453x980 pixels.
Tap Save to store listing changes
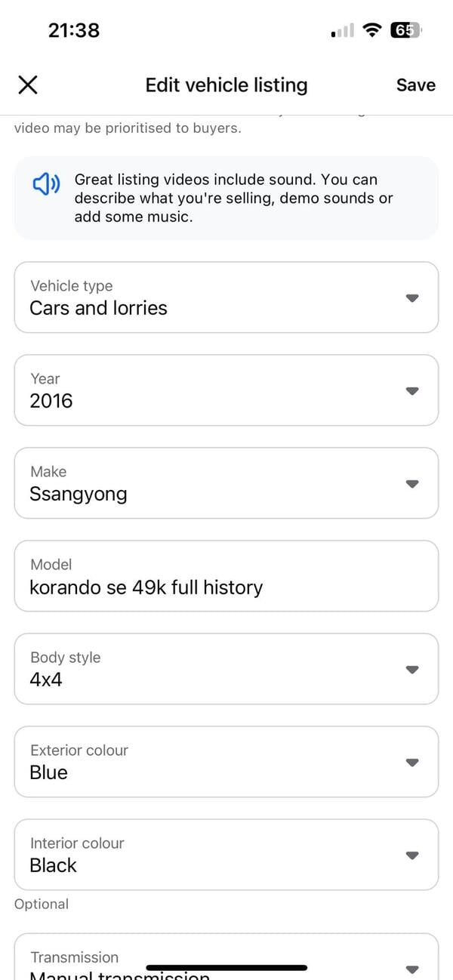[x=415, y=85]
